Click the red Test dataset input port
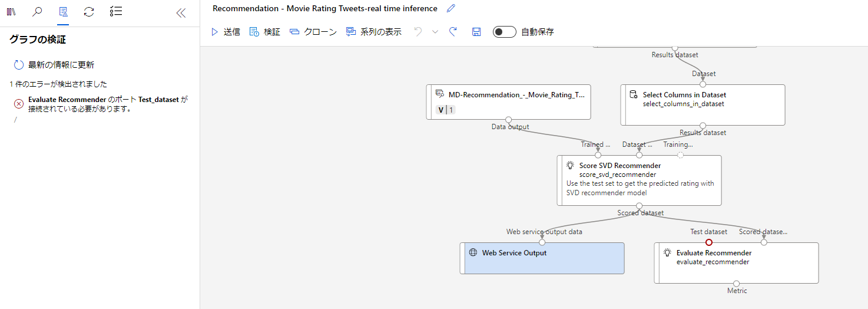This screenshot has height=309, width=868. 709,242
